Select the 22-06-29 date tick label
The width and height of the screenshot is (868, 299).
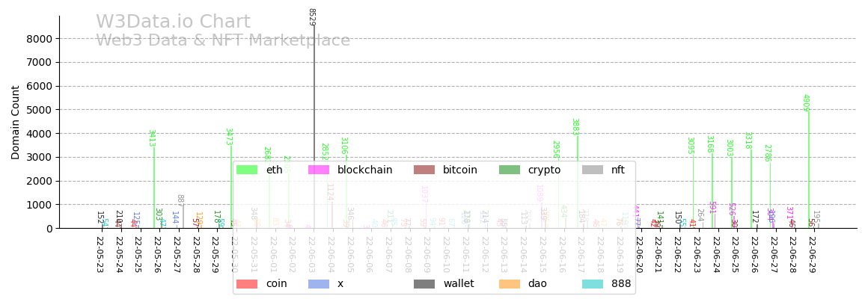point(812,255)
